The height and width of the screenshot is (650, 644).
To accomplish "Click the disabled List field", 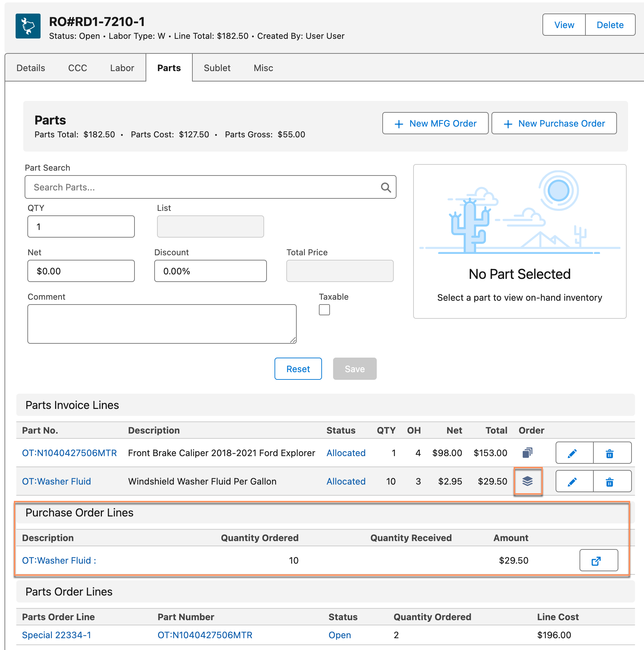I will point(210,227).
